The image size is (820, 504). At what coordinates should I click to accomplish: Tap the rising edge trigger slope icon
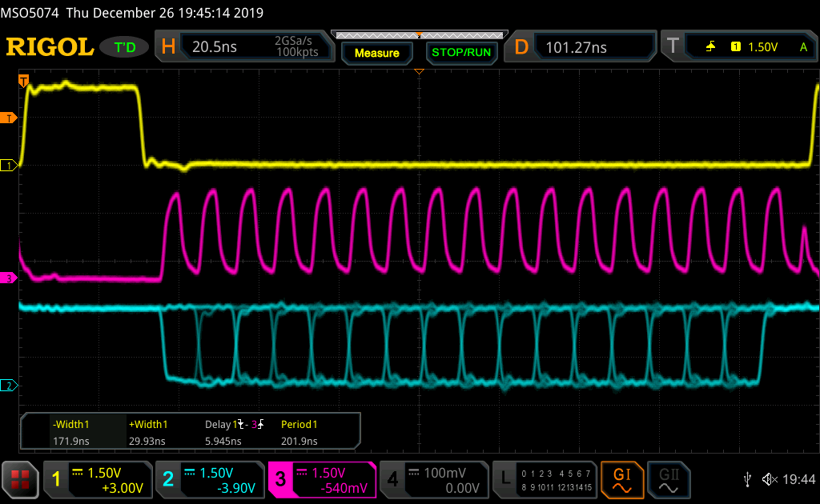[x=710, y=47]
